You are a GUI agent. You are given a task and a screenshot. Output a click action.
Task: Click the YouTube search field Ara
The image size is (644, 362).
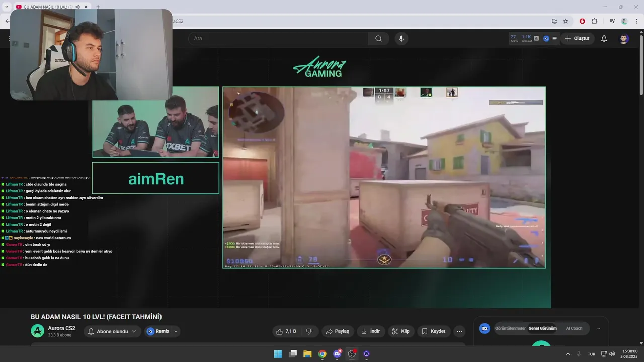click(278, 39)
